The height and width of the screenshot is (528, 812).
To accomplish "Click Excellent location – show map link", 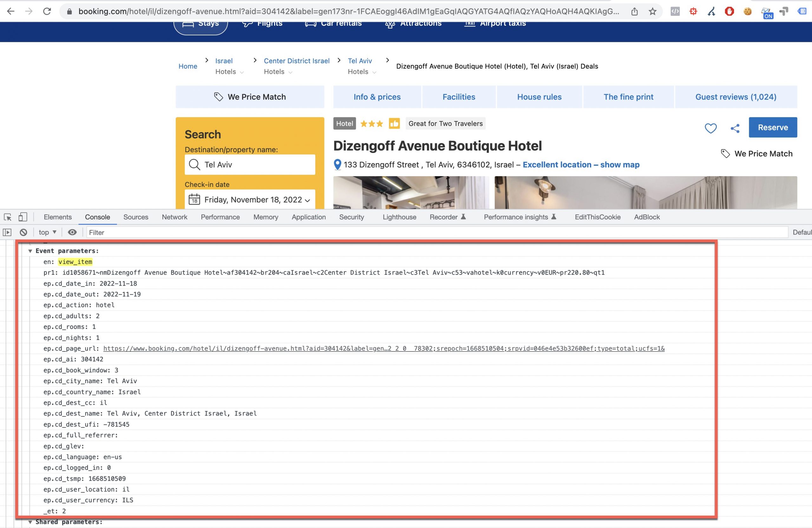I will click(581, 164).
